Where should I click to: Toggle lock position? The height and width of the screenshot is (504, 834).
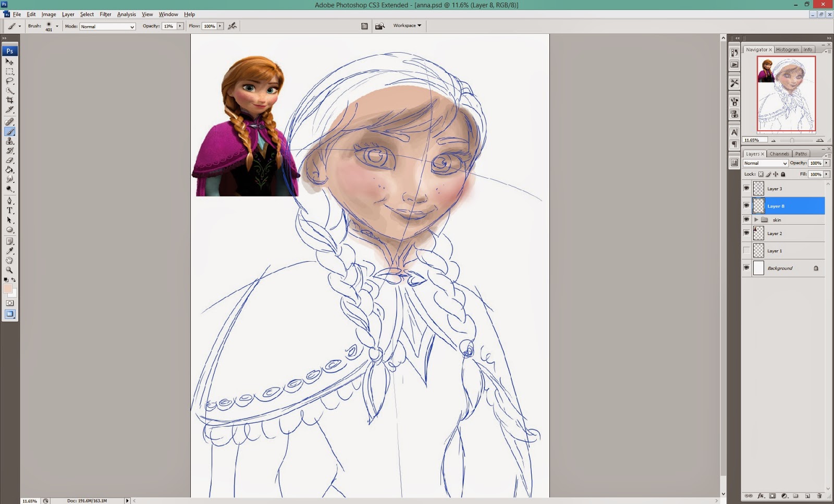click(776, 174)
